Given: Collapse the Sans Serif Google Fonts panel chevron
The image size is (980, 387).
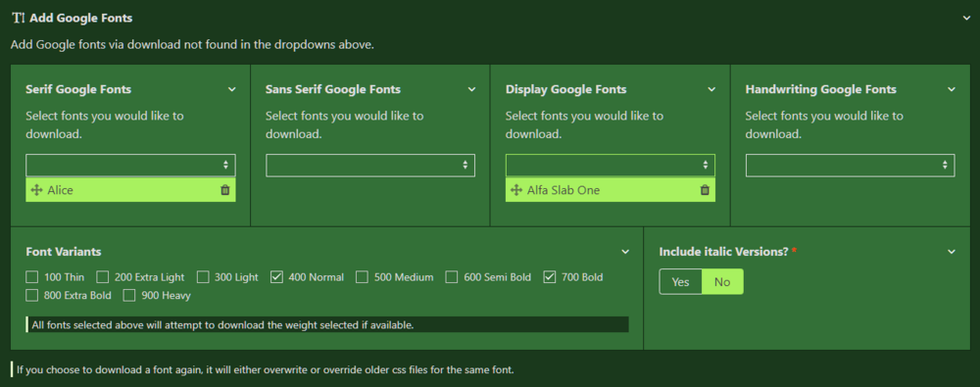Looking at the screenshot, I should pyautogui.click(x=472, y=89).
